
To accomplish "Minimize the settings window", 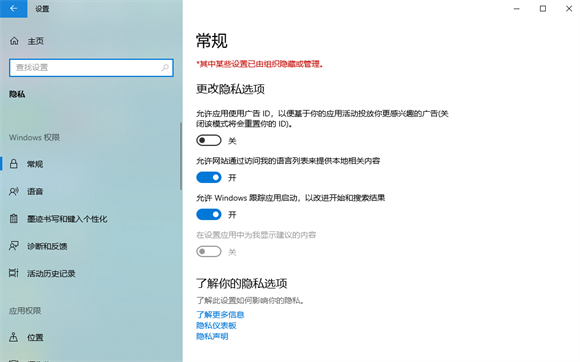I will (x=517, y=9).
